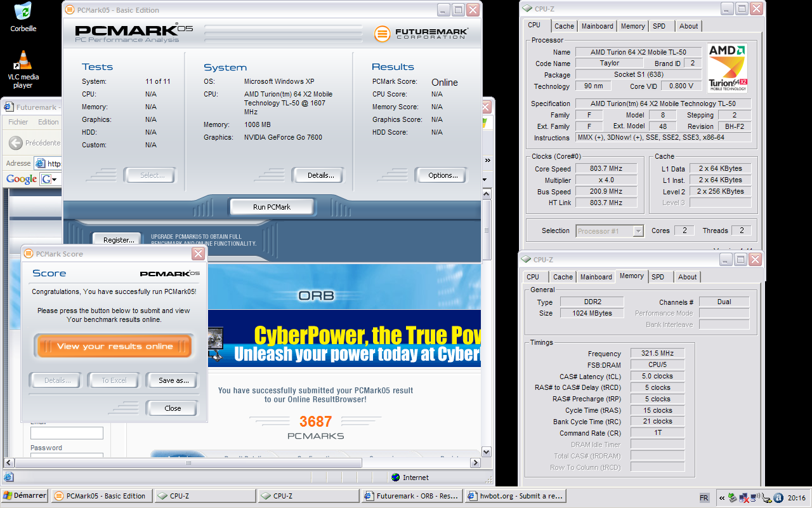Viewport: 812px width, 508px height.
Task: Switch to Futuremark - ORB taskbar item
Action: (x=410, y=496)
